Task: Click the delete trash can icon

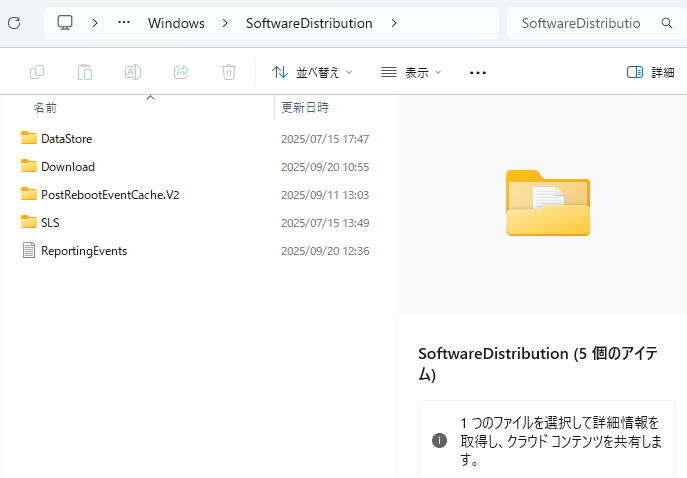Action: pyautogui.click(x=229, y=72)
